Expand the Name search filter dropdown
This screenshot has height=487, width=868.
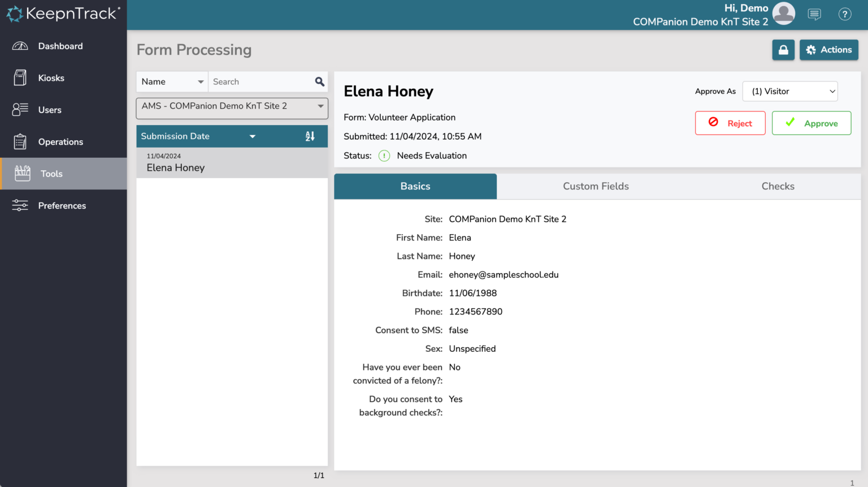172,81
